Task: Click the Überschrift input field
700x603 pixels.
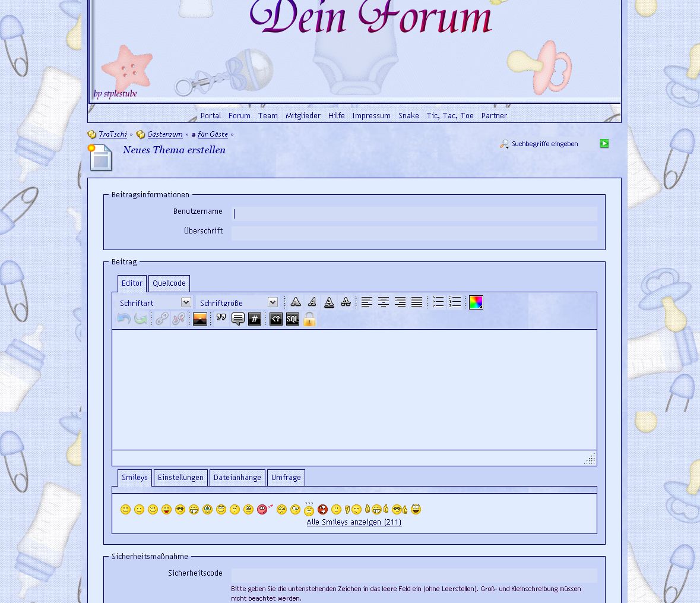Action: 414,233
